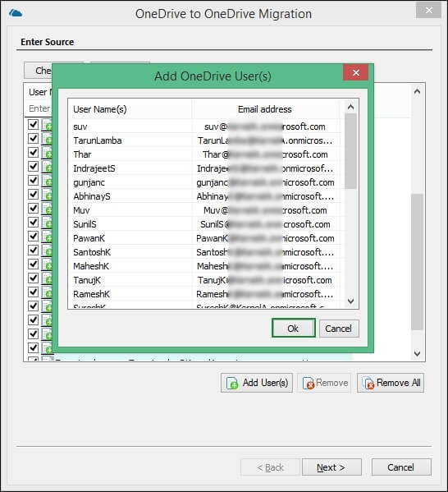The image size is (448, 492).
Task: Select the TanujK user row
Action: pyautogui.click(x=203, y=280)
